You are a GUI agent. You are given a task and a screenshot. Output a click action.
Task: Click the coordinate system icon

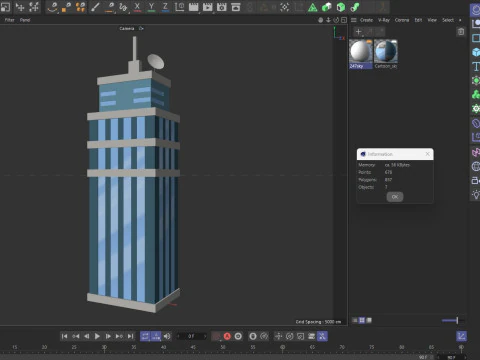coord(179,7)
